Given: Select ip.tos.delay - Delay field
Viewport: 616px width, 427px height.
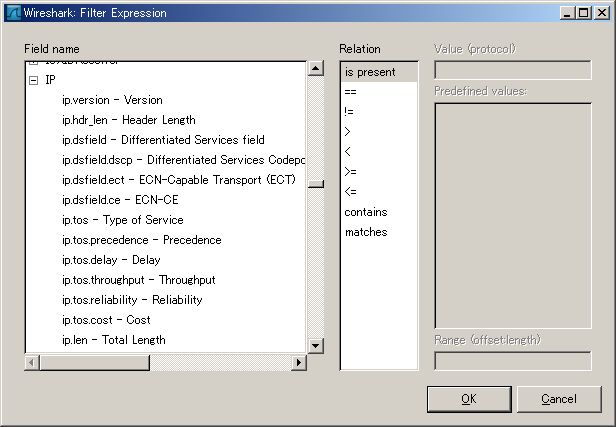Looking at the screenshot, I should [x=111, y=260].
